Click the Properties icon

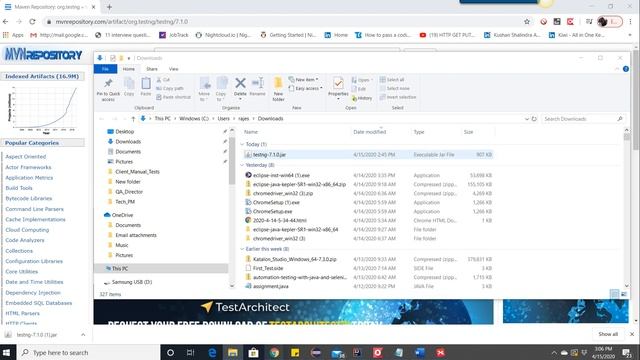pyautogui.click(x=338, y=84)
